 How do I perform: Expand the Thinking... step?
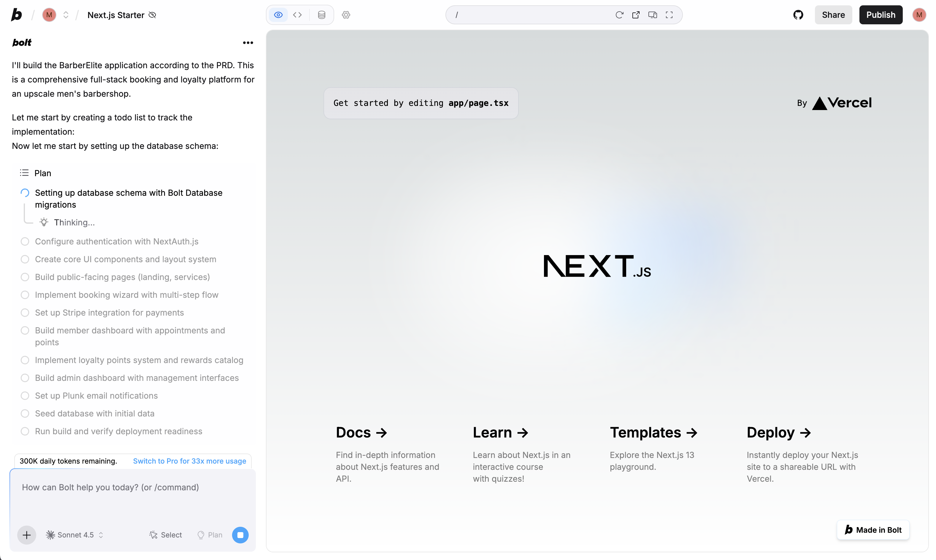point(74,222)
